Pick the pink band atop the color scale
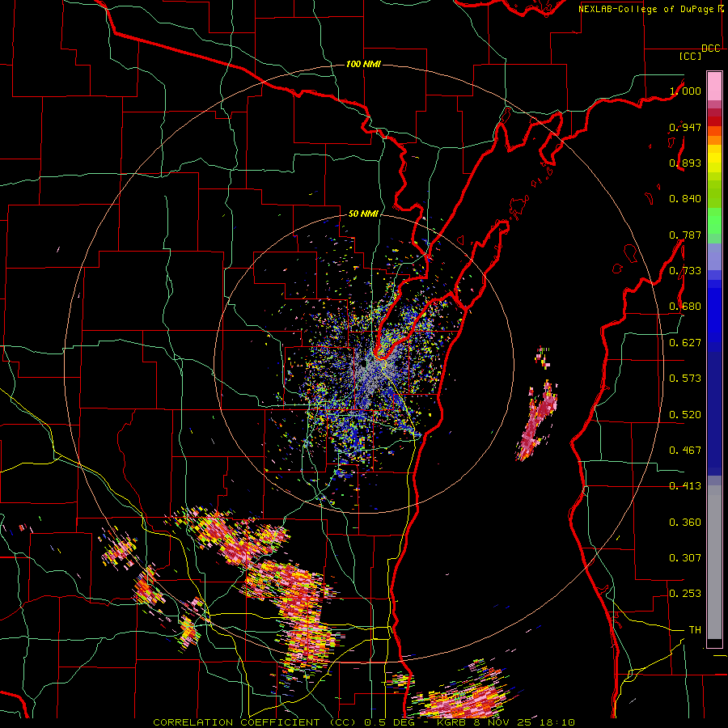Image resolution: width=728 pixels, height=728 pixels. tap(714, 86)
